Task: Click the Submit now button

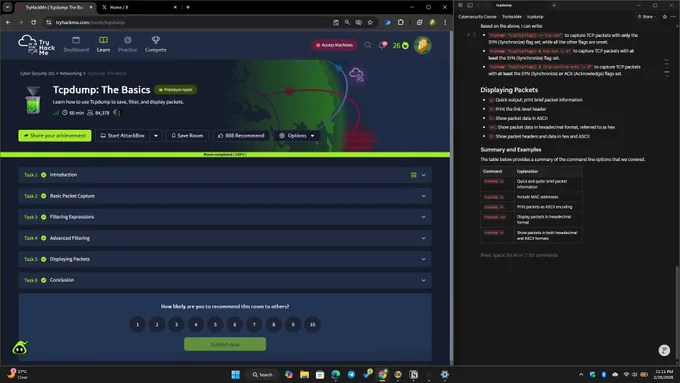Action: click(x=225, y=344)
